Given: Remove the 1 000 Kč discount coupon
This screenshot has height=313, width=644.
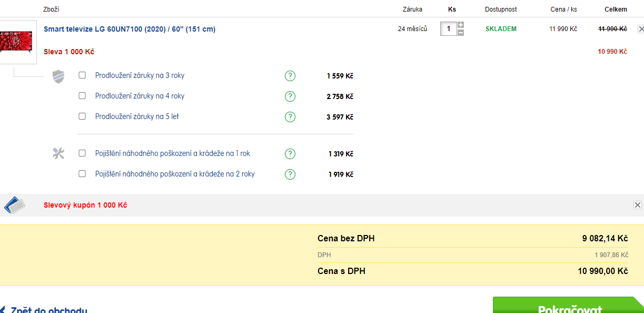Looking at the screenshot, I should point(637,205).
